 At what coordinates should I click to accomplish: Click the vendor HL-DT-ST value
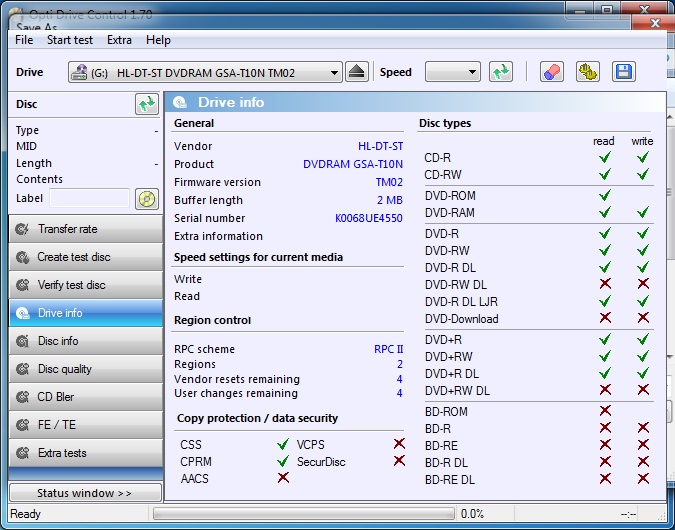(381, 146)
